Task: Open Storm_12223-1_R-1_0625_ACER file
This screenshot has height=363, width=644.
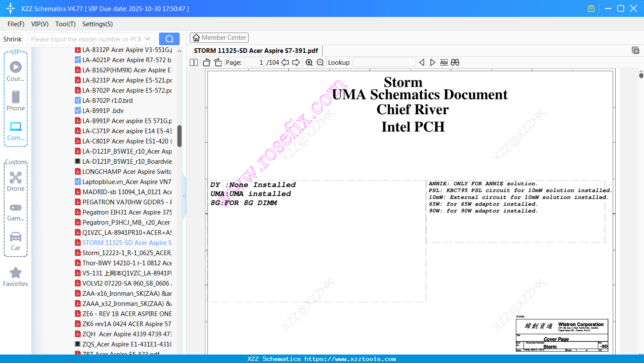Action: (123, 253)
